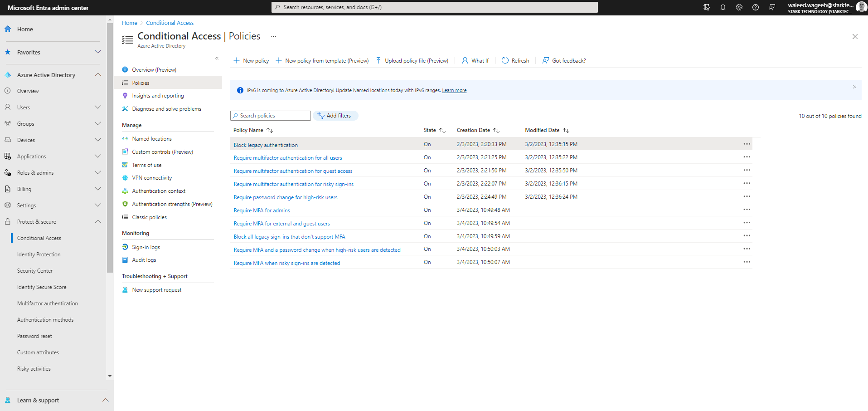Open Sign-in logs under Monitoring
This screenshot has height=411, width=868.
coord(145,247)
